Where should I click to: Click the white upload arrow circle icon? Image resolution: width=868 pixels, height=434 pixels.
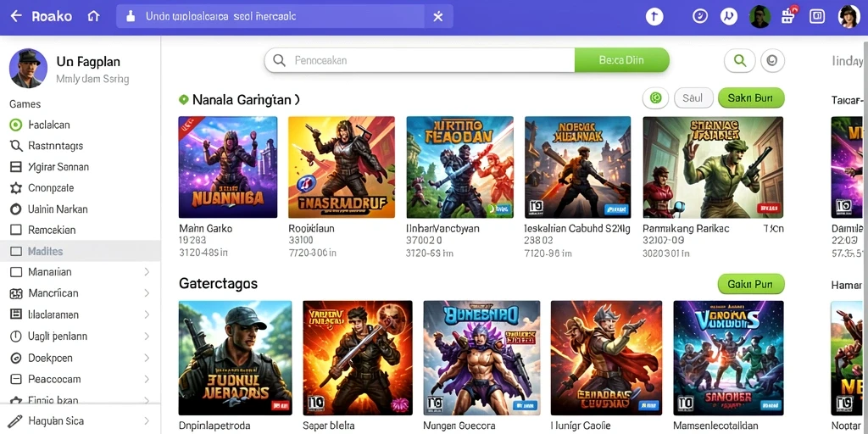point(654,17)
